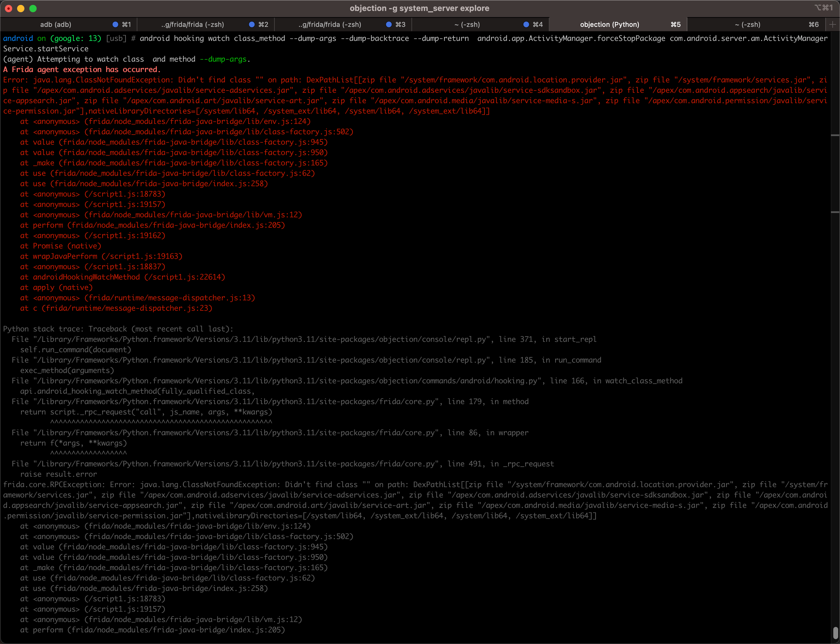Viewport: 840px width, 644px height.
Task: Open a new tab with the plus button
Action: coord(832,24)
